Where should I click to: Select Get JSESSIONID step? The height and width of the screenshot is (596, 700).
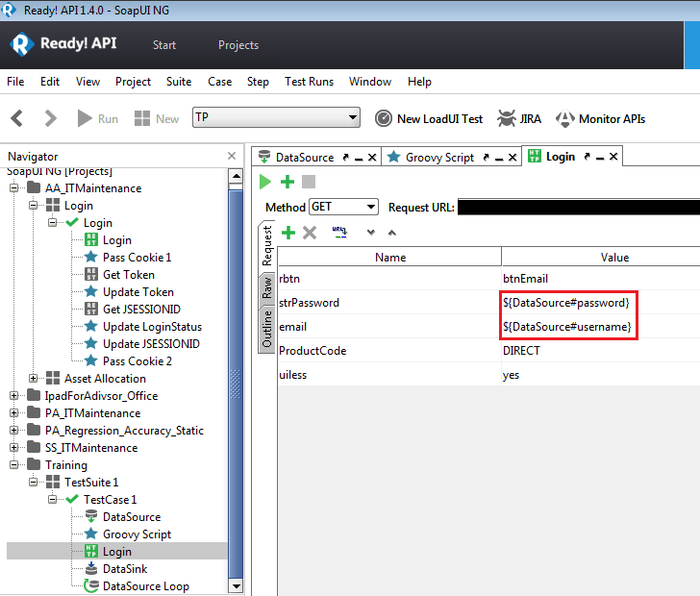141,309
